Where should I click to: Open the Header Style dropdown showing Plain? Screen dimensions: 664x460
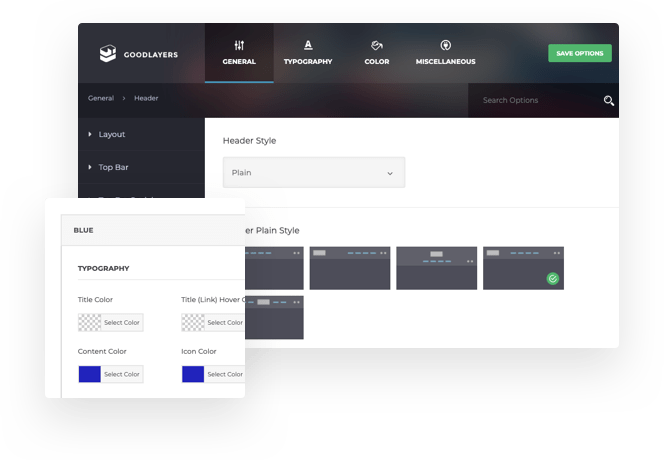pos(313,172)
